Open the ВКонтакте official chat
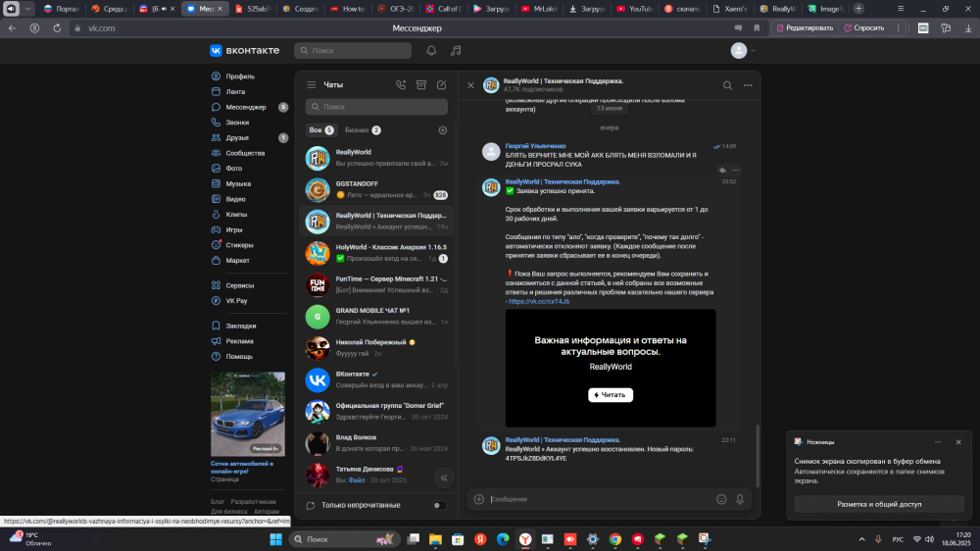 [x=377, y=379]
